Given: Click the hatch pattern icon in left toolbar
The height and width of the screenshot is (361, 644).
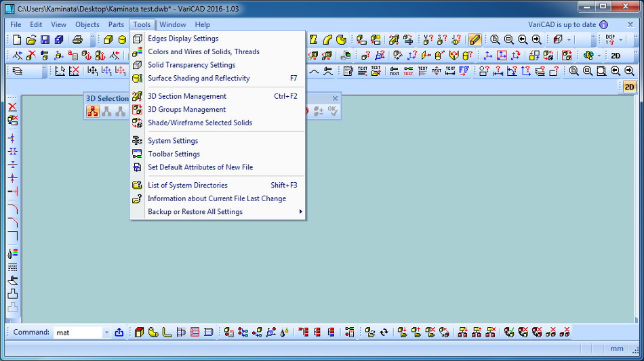Looking at the screenshot, I should (12, 267).
